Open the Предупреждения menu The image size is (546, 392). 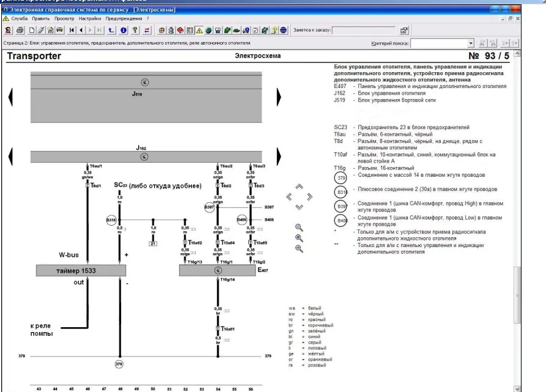124,18
